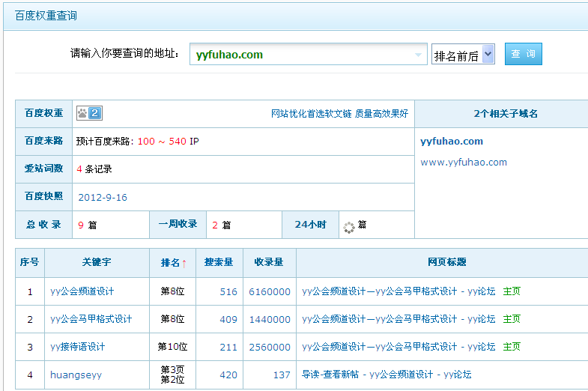Click the Baidu weight paw badge icon
This screenshot has height=391, width=588.
[88, 114]
